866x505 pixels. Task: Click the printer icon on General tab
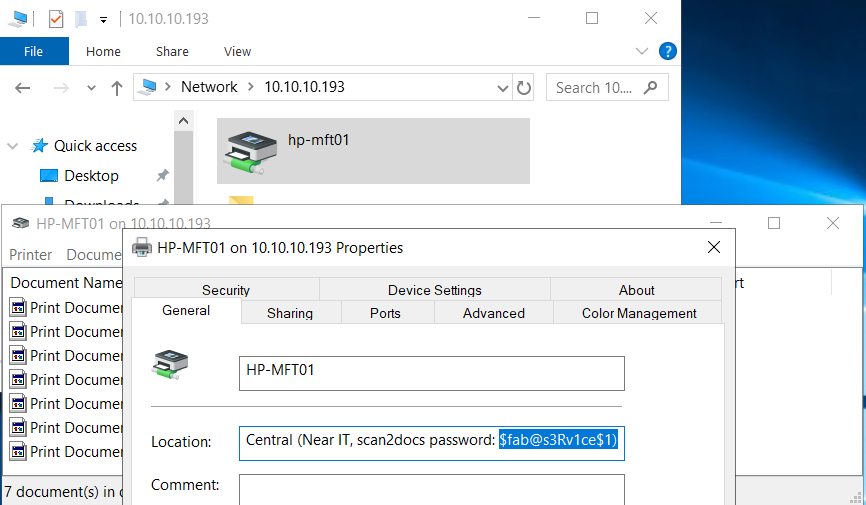coord(171,365)
